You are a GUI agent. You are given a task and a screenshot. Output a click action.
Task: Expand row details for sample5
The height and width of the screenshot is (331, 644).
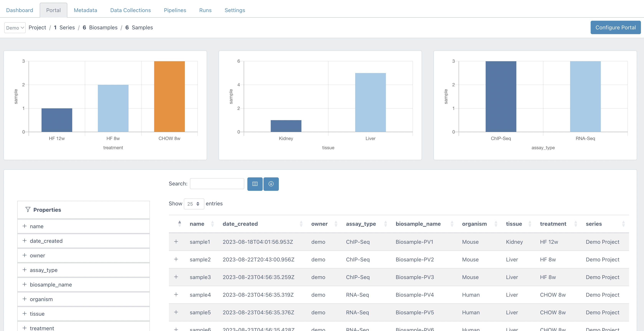[176, 312]
